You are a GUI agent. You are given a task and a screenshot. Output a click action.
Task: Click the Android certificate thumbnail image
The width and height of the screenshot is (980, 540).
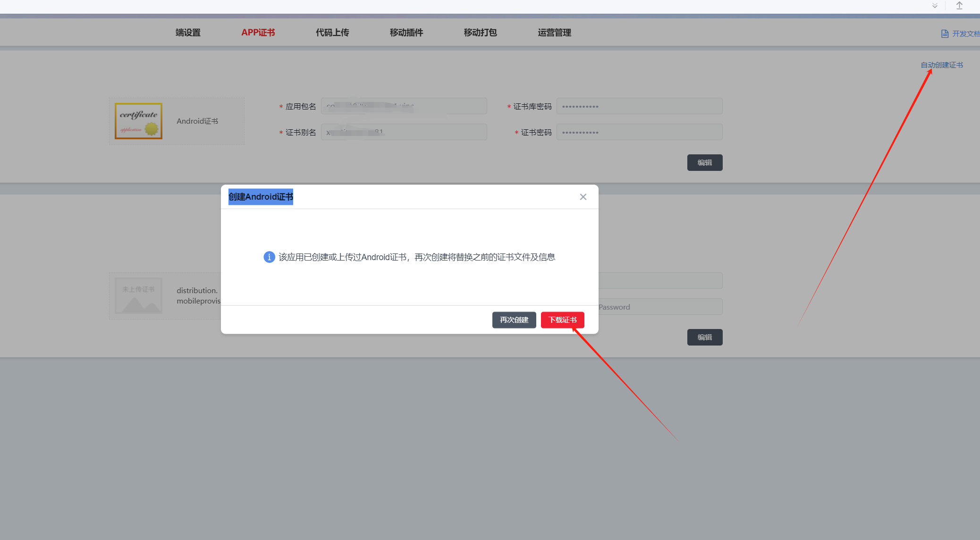pyautogui.click(x=138, y=121)
